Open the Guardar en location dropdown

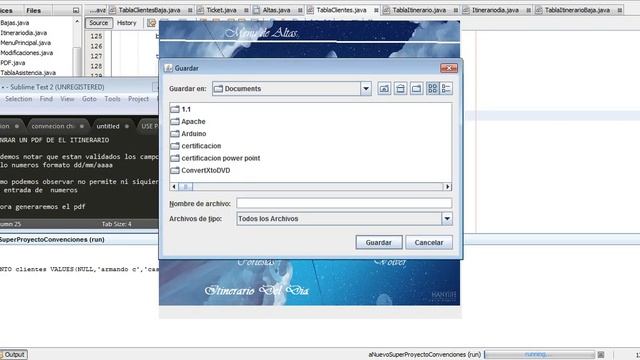coord(366,89)
